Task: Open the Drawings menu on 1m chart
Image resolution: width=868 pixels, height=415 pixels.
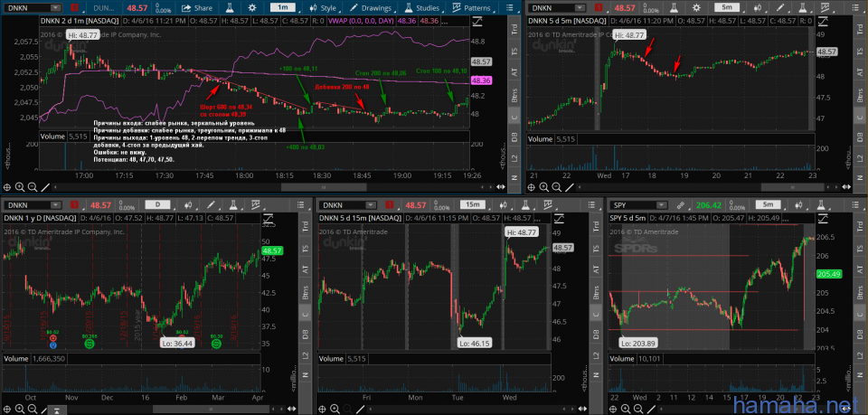Action: pyautogui.click(x=372, y=8)
